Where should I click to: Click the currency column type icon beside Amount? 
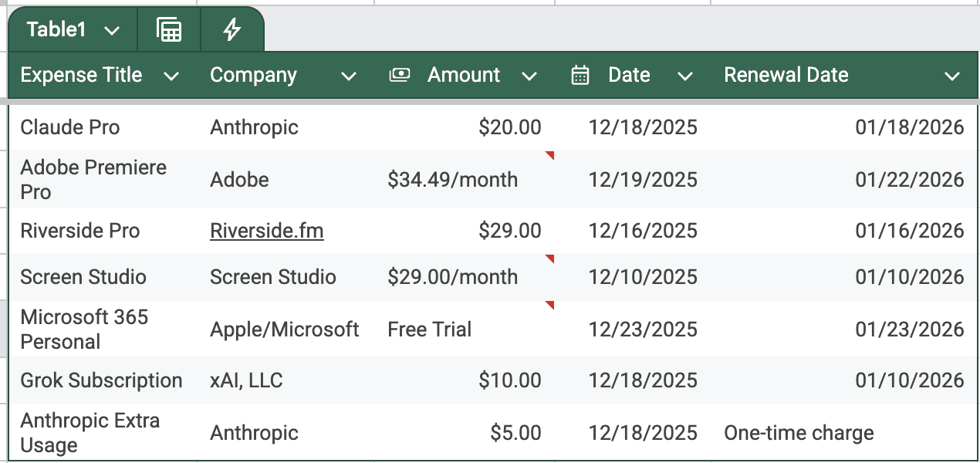tap(400, 75)
